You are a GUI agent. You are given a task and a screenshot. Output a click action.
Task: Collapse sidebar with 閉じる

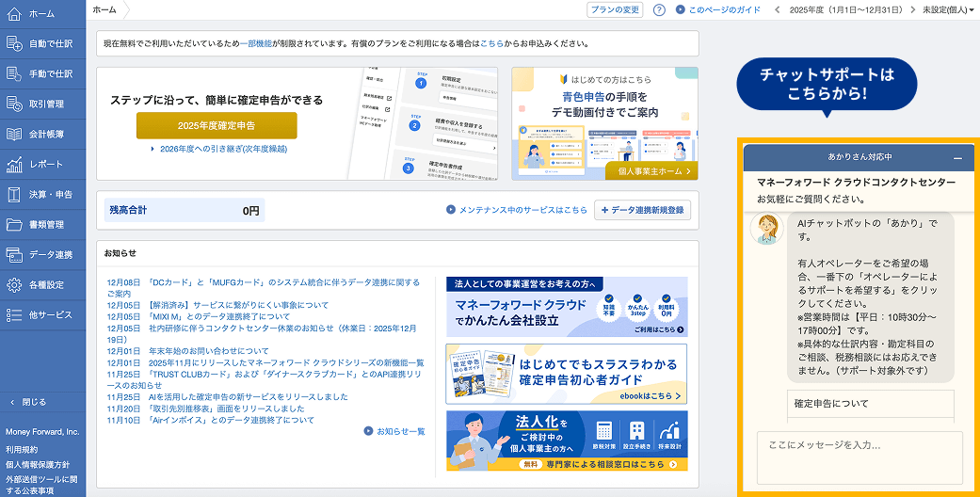click(28, 402)
